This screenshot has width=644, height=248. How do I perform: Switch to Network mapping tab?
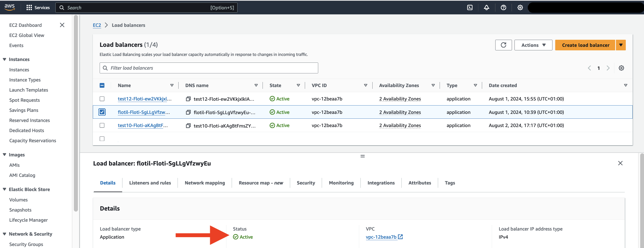(x=205, y=183)
